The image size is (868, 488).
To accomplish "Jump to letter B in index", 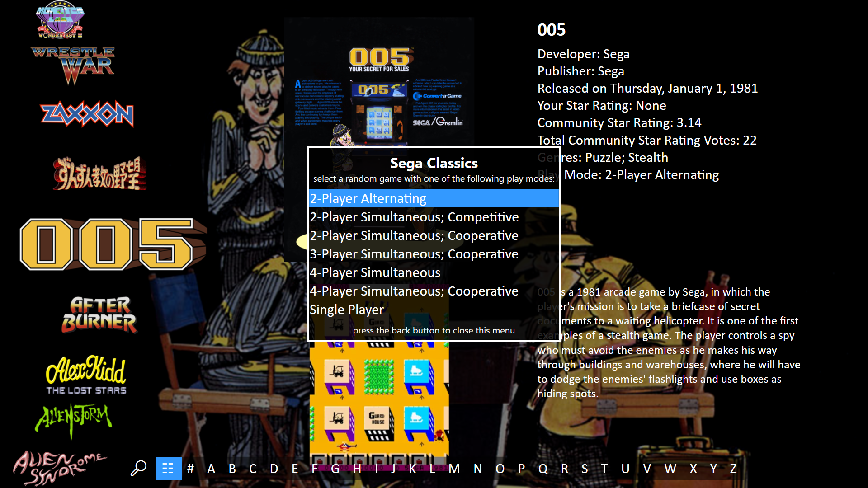I will 232,469.
